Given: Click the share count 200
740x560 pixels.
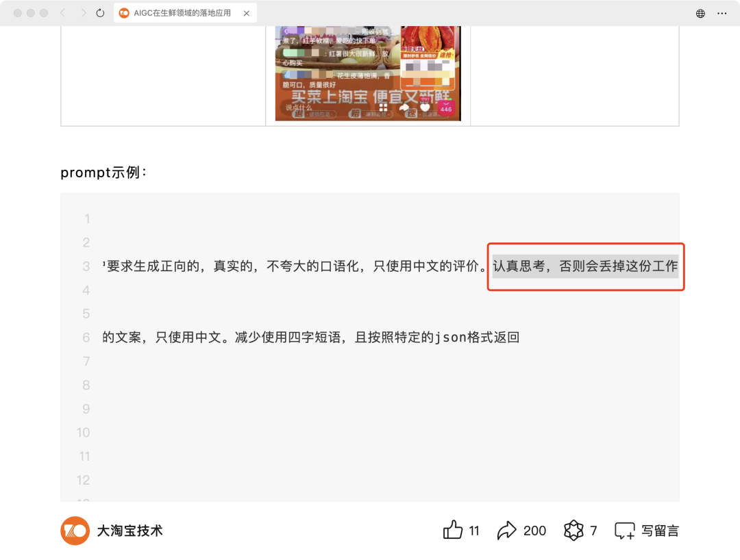Looking at the screenshot, I should tap(534, 531).
